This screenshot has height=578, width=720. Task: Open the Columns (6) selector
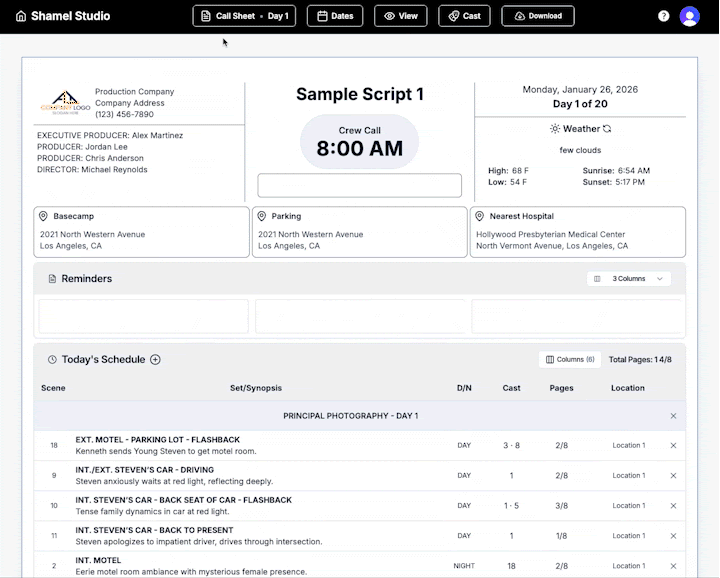point(570,359)
